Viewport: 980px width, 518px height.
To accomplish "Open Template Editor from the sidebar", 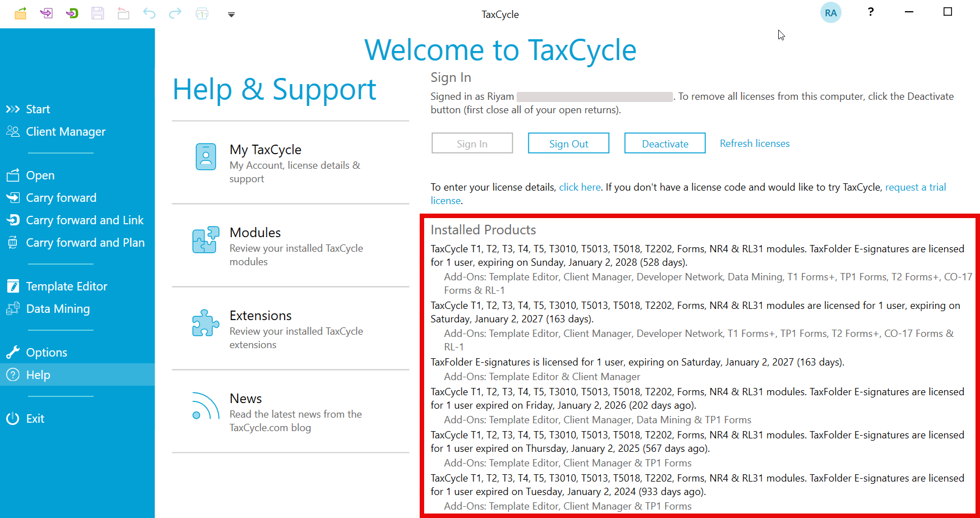I will (77, 286).
